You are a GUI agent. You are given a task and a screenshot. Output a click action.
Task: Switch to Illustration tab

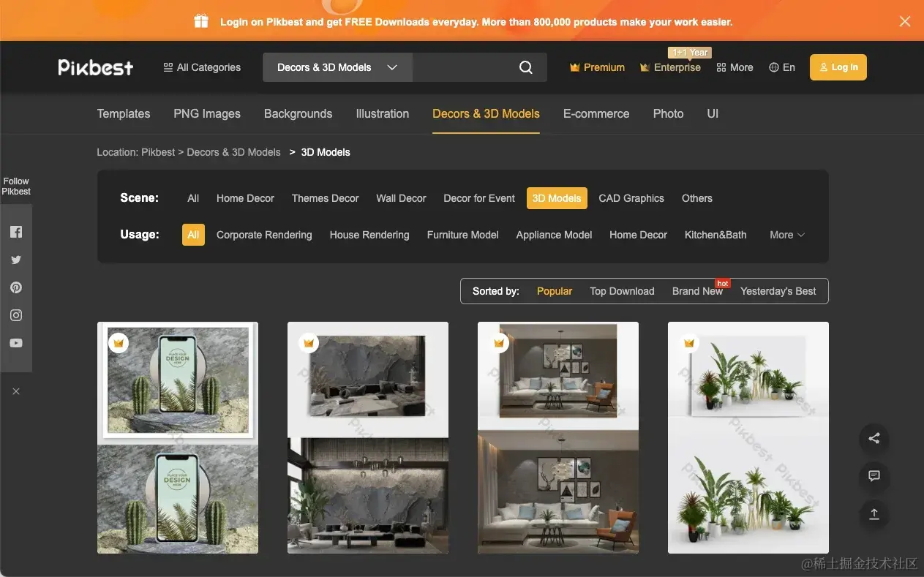(382, 113)
